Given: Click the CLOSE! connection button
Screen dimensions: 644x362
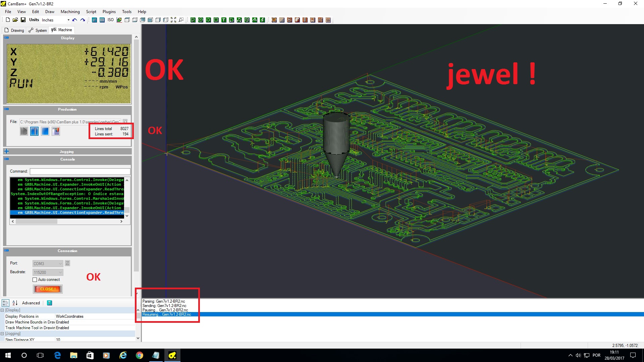Looking at the screenshot, I should (x=48, y=289).
